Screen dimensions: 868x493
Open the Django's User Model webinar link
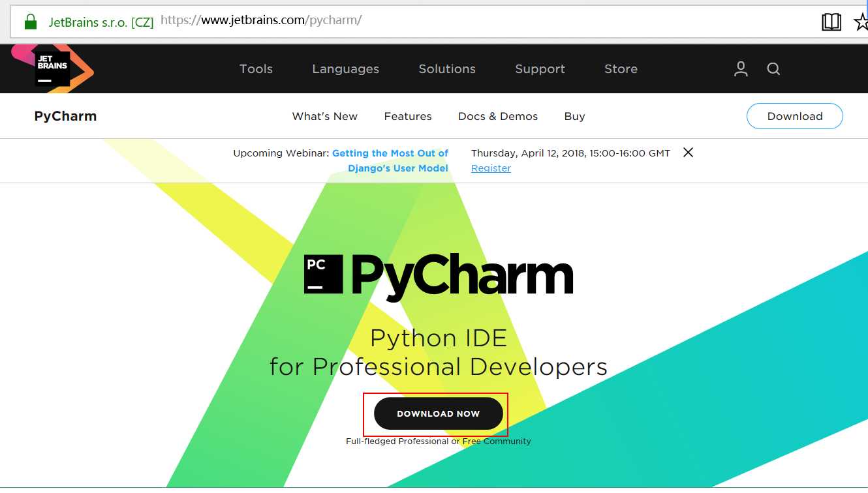(x=390, y=160)
